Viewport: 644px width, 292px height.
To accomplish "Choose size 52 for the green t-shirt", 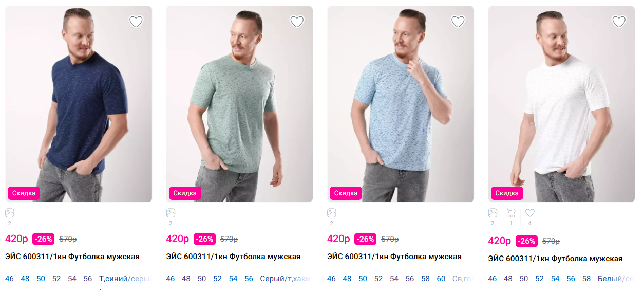I will click(x=218, y=279).
